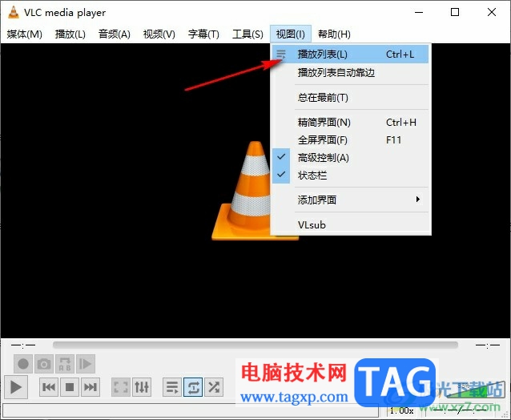The image size is (511, 420).
Task: Open the 音频(A) menu
Action: (x=115, y=34)
